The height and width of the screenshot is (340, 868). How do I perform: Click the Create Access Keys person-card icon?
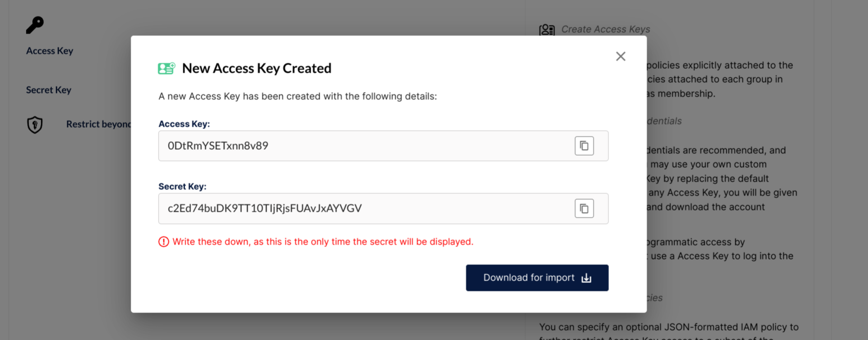547,30
